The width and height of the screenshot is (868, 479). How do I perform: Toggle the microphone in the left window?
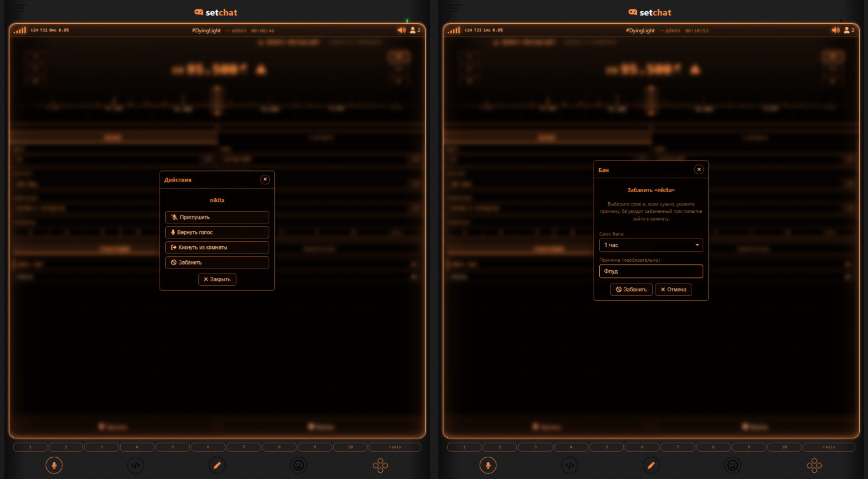pos(54,465)
